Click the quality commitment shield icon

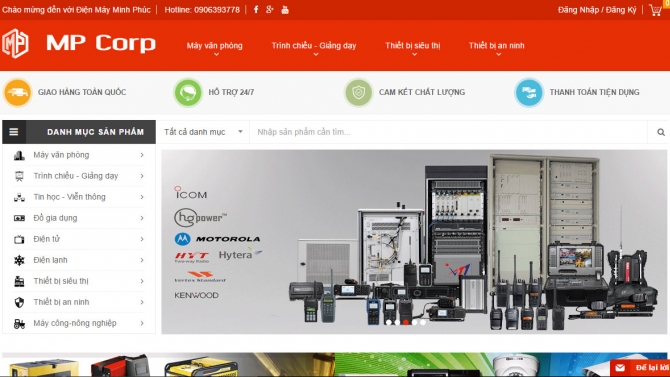coord(359,92)
